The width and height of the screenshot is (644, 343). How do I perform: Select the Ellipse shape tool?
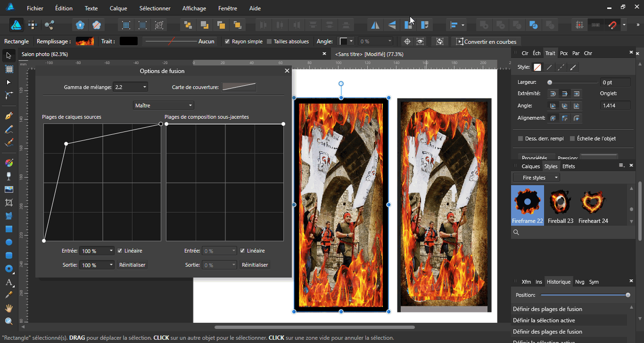(9, 242)
